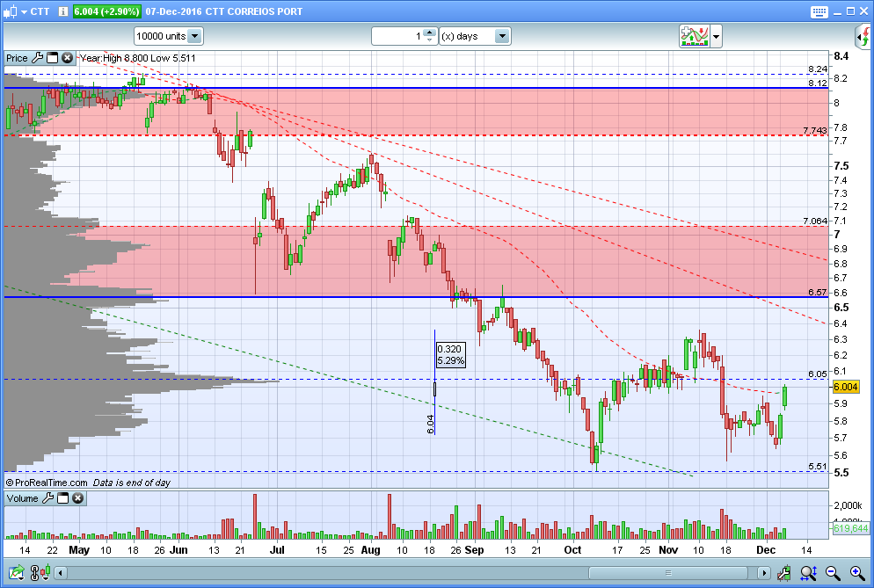Screen dimensions: 874x588
Task: Click the 8.24 dashed line label
Action: pyautogui.click(x=818, y=69)
